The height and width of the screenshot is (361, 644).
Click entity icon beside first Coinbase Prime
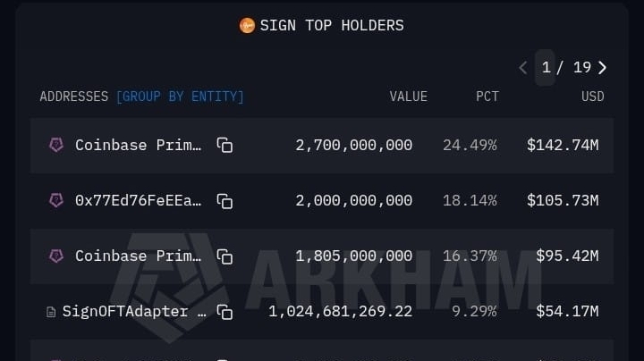56,145
